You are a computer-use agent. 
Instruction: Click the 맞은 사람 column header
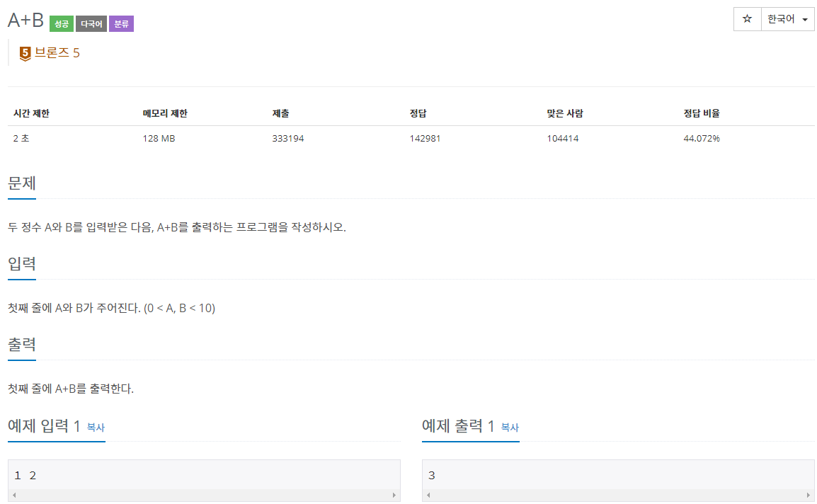click(565, 113)
